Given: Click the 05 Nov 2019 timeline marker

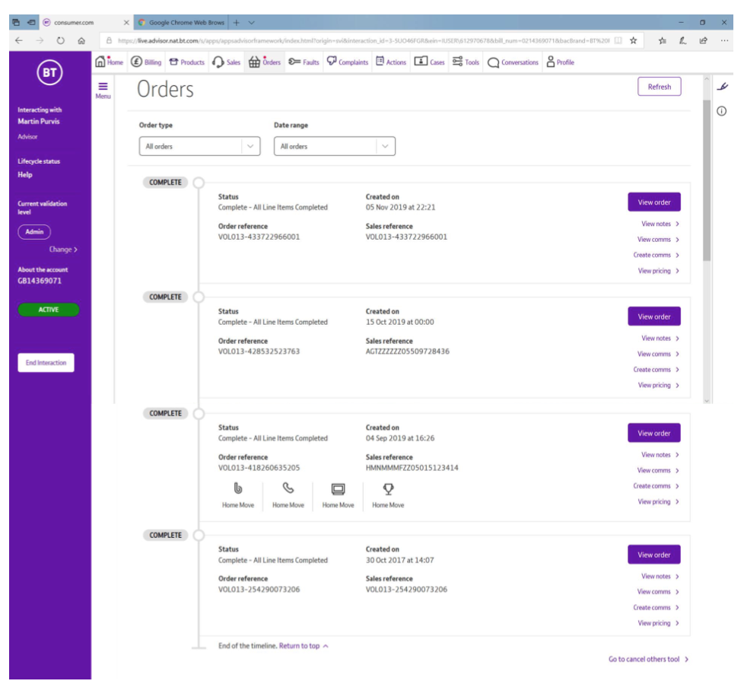Looking at the screenshot, I should tap(199, 183).
